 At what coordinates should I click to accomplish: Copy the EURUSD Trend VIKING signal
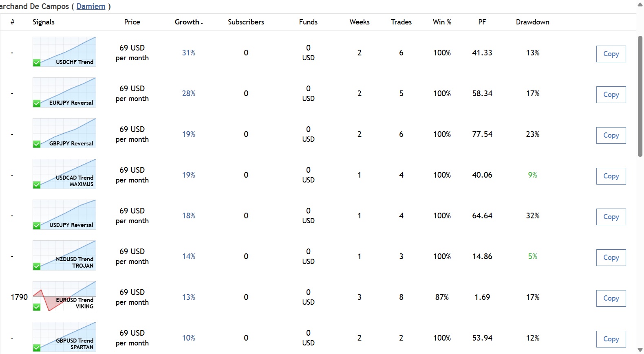point(611,298)
